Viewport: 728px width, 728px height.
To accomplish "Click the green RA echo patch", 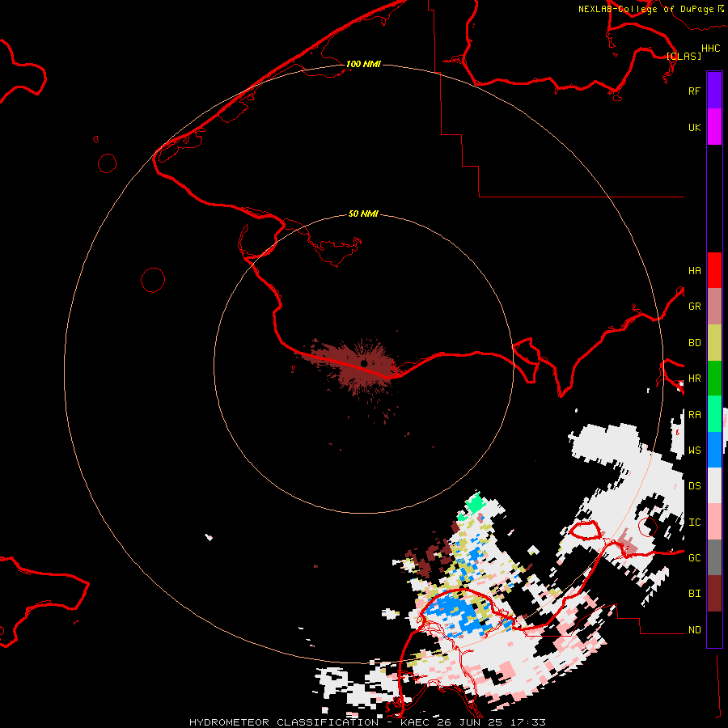I will point(475,504).
